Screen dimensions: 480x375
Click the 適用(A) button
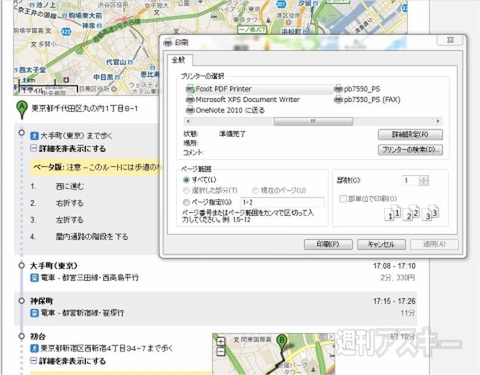(434, 244)
